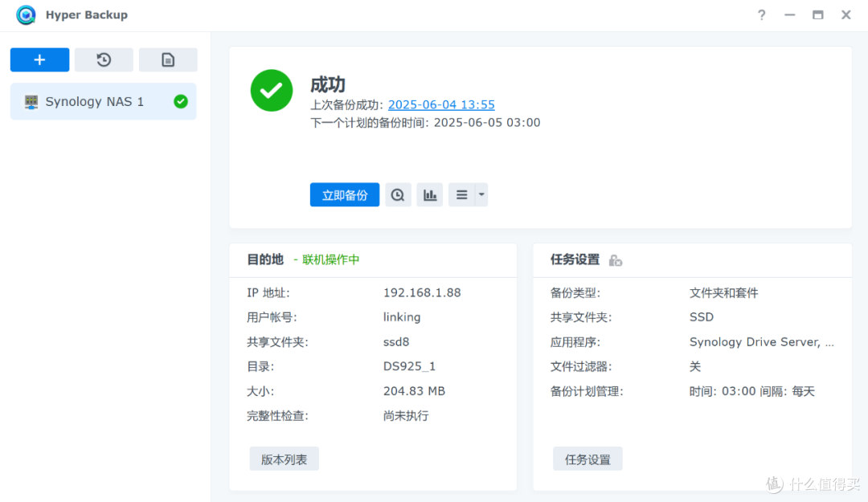Open the backup log document icon
This screenshot has width=868, height=502.
168,59
